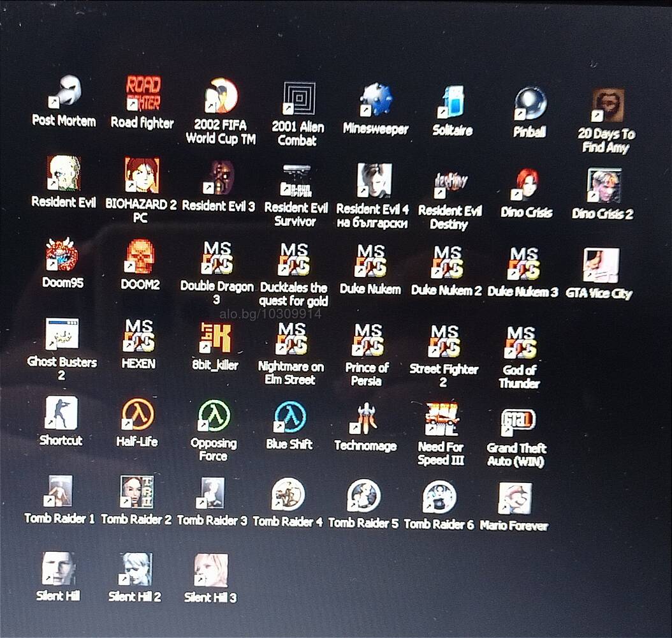
Task: Open the Resident Evil Destiny shortcut
Action: [450, 184]
